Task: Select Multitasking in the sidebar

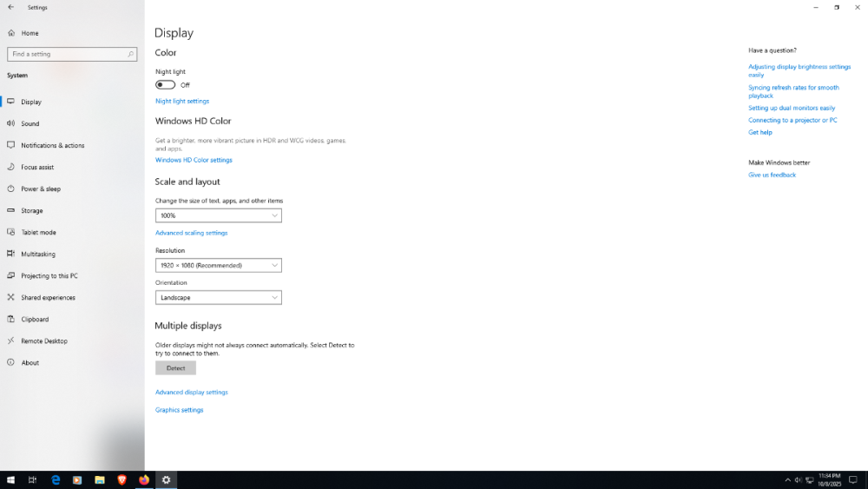Action: coord(38,254)
